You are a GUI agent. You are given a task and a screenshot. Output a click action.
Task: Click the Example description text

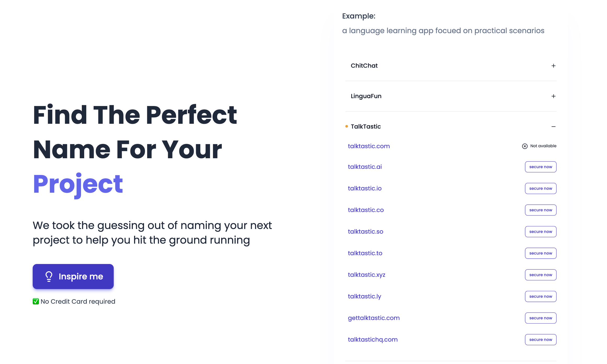tap(443, 31)
